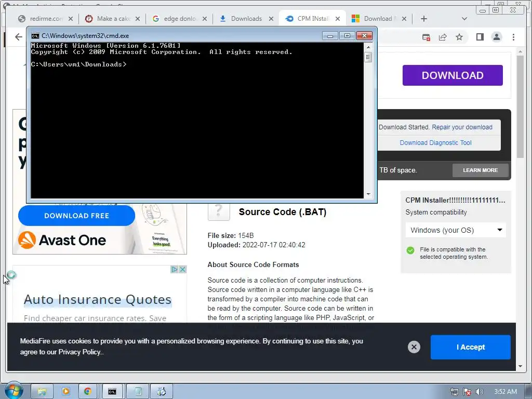Click the Chrome taskbar icon
The width and height of the screenshot is (532, 399).
(x=88, y=392)
